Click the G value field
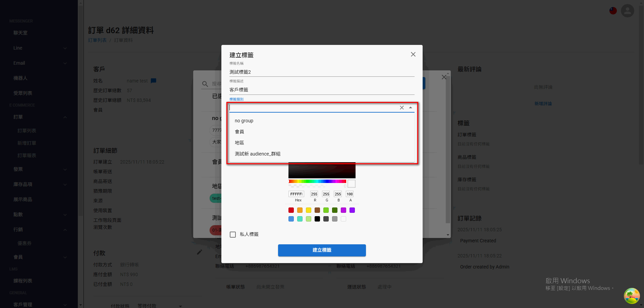644x308 pixels. click(326, 194)
